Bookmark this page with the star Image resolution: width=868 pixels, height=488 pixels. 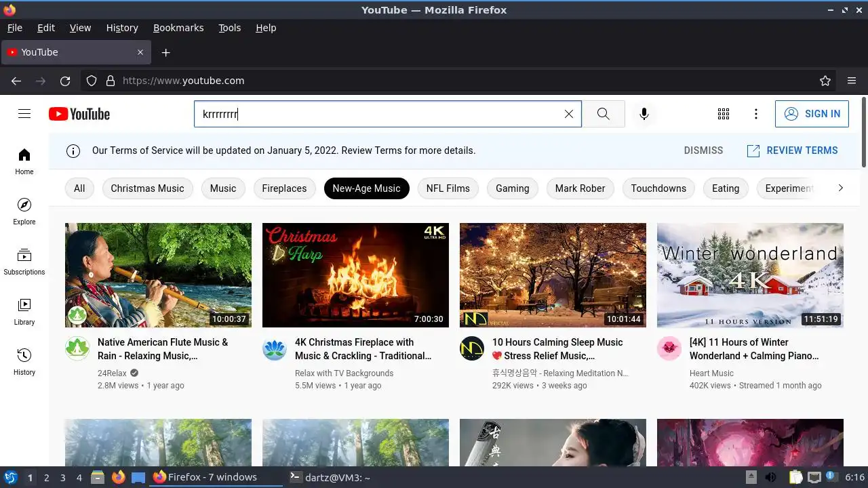pyautogui.click(x=825, y=81)
